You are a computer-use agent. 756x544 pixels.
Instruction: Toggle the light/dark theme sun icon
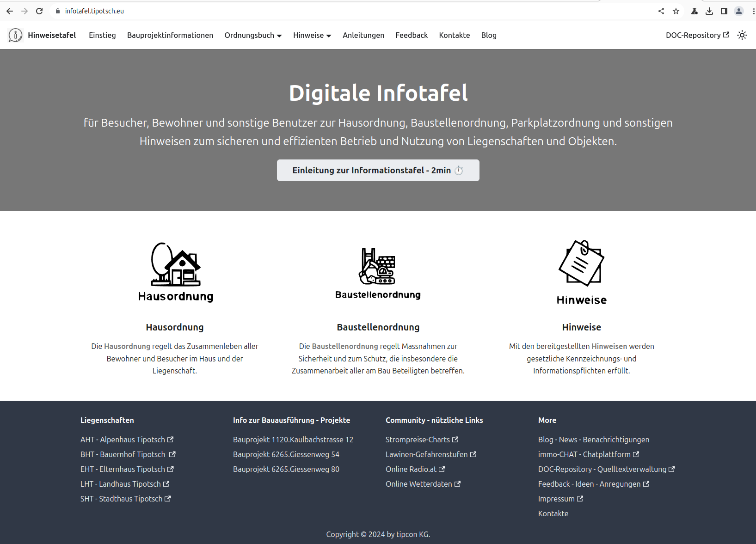click(x=742, y=35)
